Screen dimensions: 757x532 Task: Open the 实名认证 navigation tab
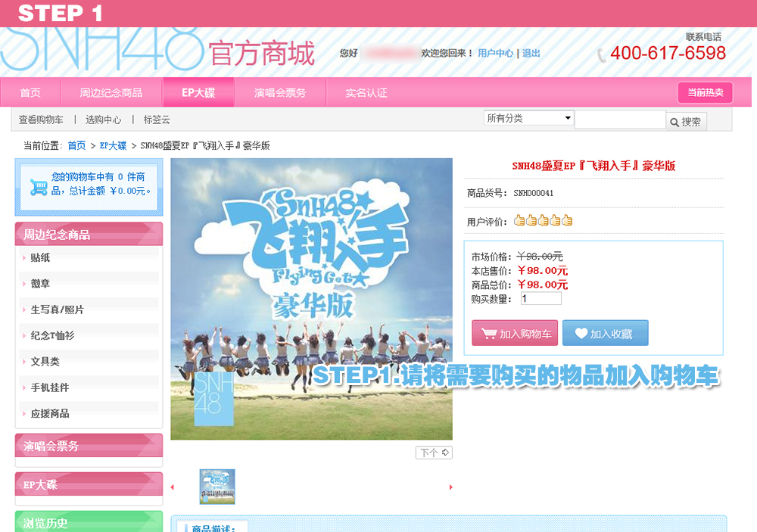366,92
